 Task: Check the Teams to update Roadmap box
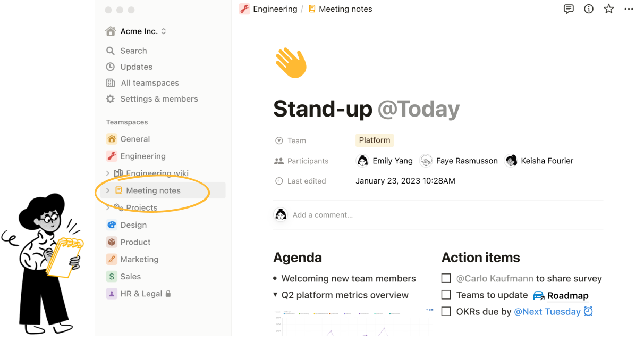point(446,295)
